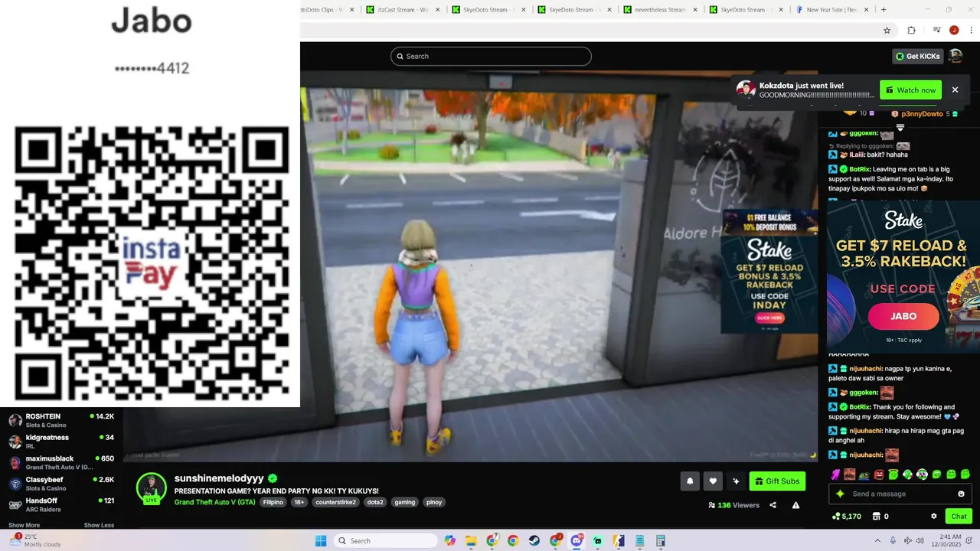The height and width of the screenshot is (551, 980).
Task: Bookmark this page with the star icon
Action: pyautogui.click(x=887, y=31)
